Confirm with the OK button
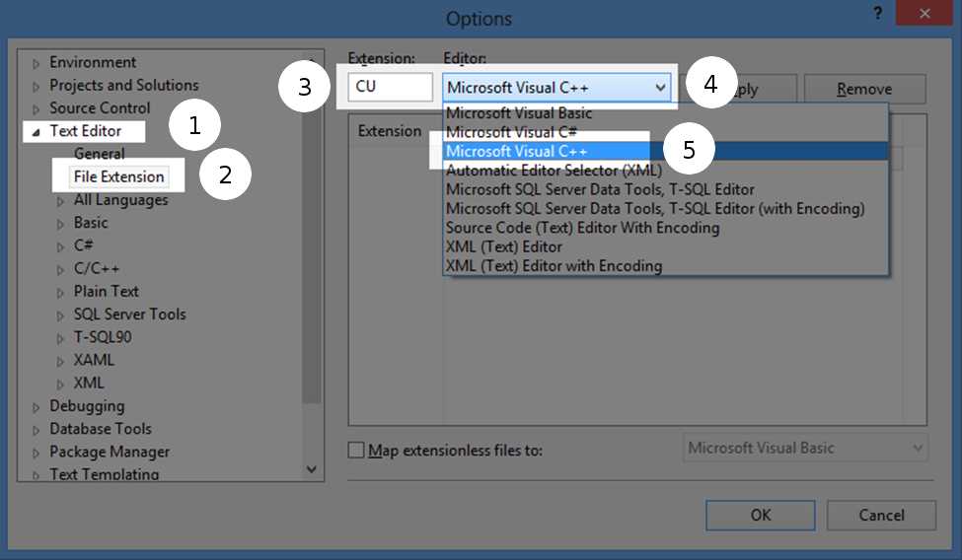The image size is (962, 560). click(760, 516)
